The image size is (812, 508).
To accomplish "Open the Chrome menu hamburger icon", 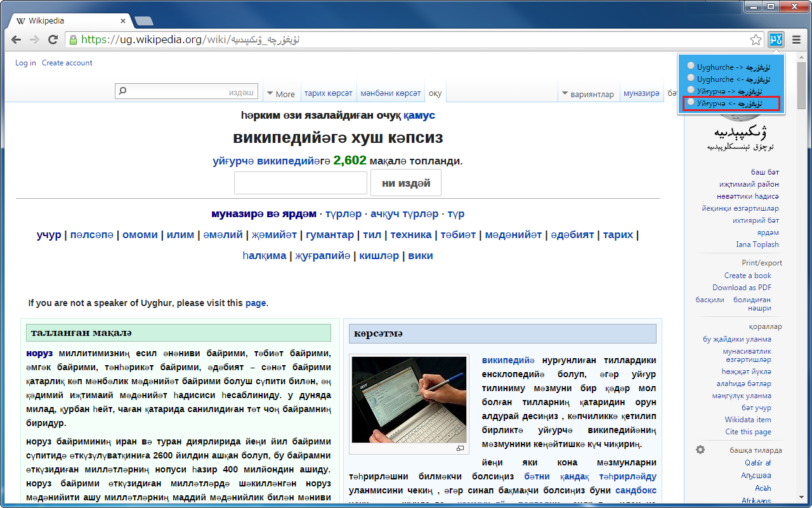I will click(796, 39).
